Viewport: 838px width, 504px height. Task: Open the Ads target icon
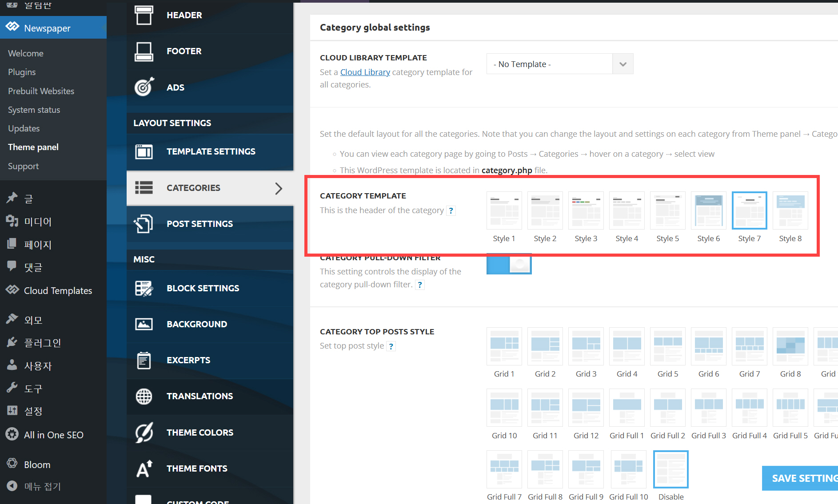(144, 87)
